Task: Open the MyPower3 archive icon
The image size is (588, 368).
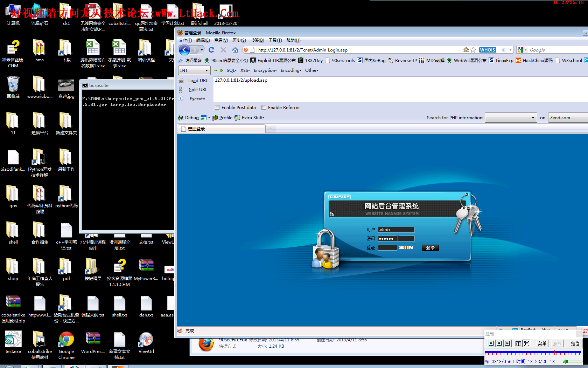Action: pyautogui.click(x=146, y=266)
